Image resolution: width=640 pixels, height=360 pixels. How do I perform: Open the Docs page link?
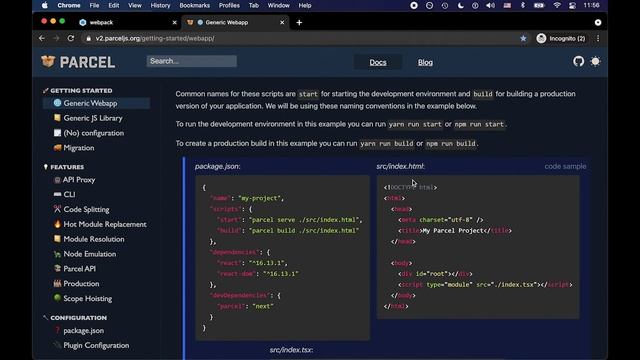pos(378,62)
